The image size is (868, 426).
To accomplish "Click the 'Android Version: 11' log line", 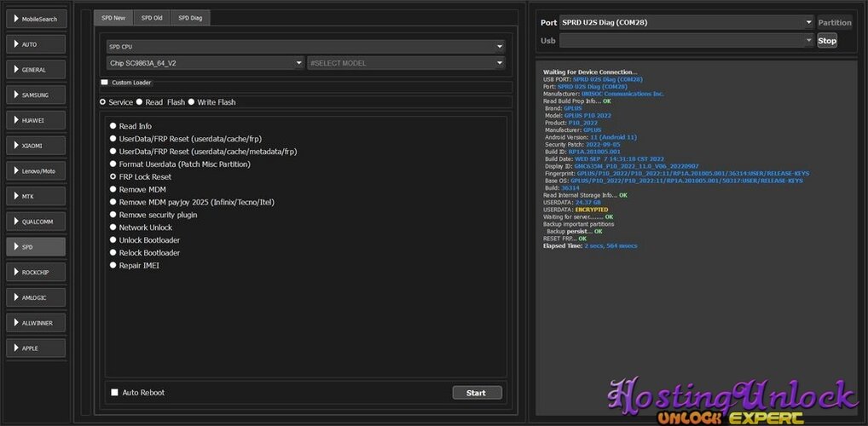I will (x=591, y=137).
